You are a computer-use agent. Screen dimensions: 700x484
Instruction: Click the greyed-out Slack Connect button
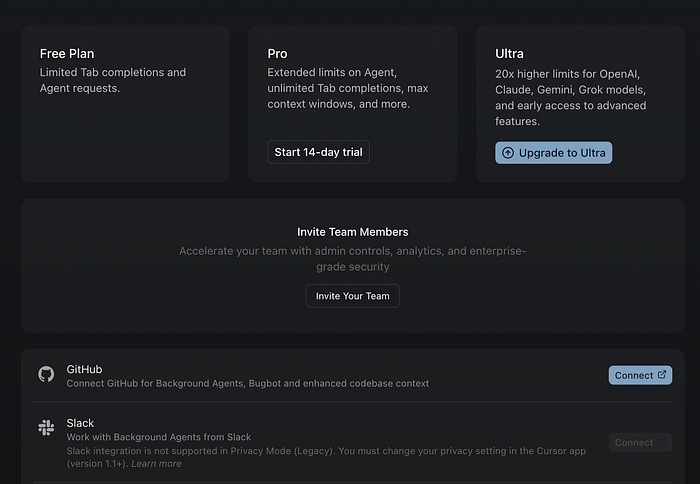tap(640, 442)
